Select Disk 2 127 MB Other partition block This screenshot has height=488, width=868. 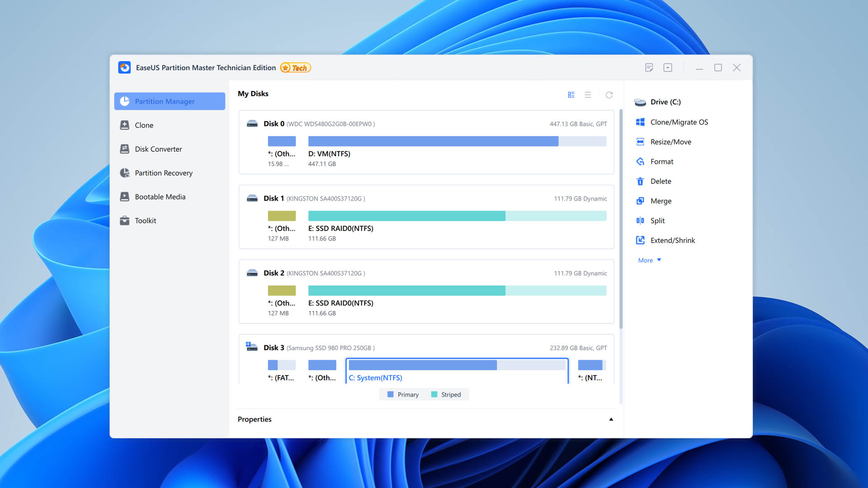[x=282, y=291]
